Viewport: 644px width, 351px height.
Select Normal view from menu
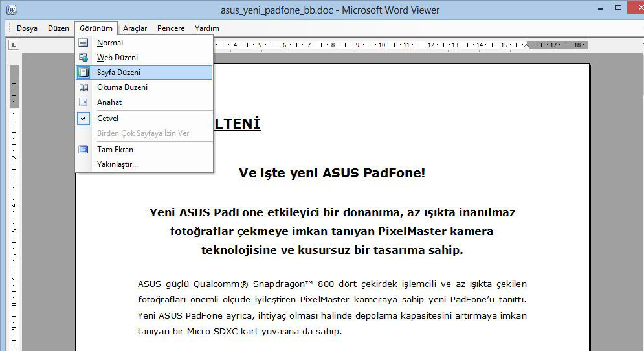pos(144,42)
